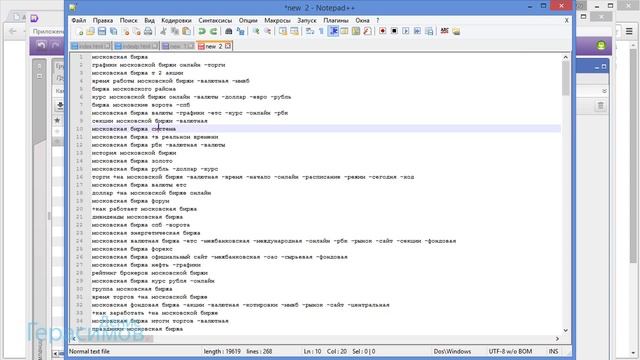This screenshot has width=640, height=360.
Task: Switch to the new 1 tab
Action: [177, 46]
